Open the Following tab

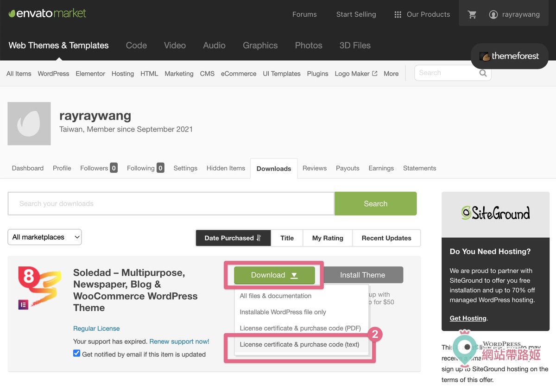pos(145,168)
